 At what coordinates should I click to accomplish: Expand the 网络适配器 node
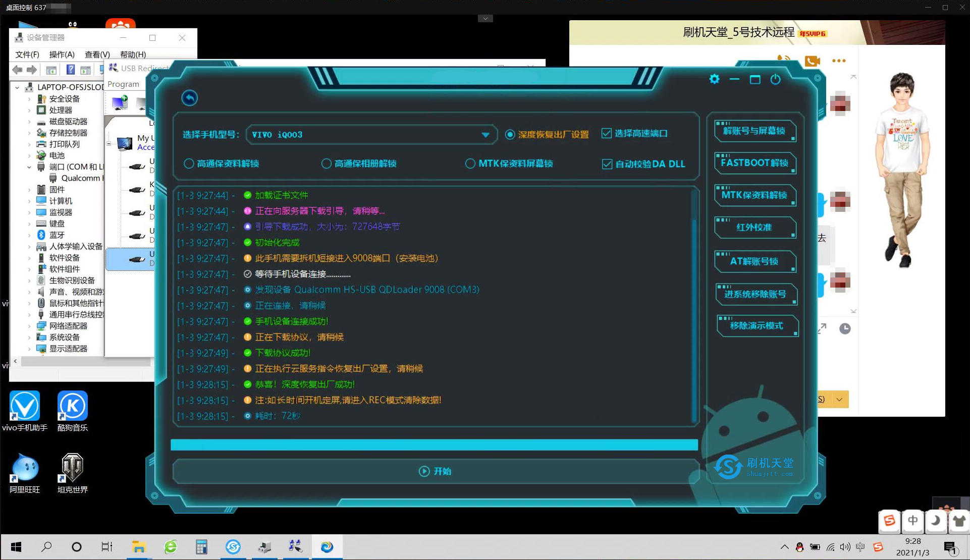point(29,326)
